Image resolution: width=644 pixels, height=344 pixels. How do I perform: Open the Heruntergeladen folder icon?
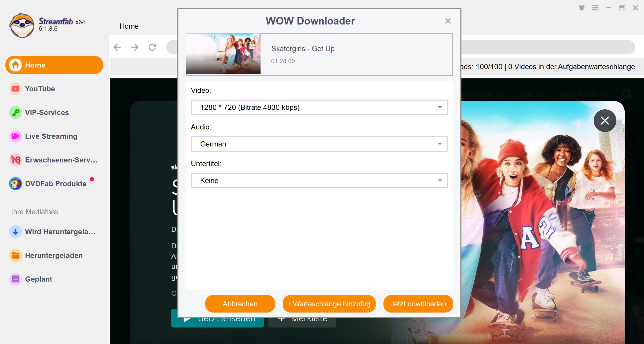[x=15, y=255]
